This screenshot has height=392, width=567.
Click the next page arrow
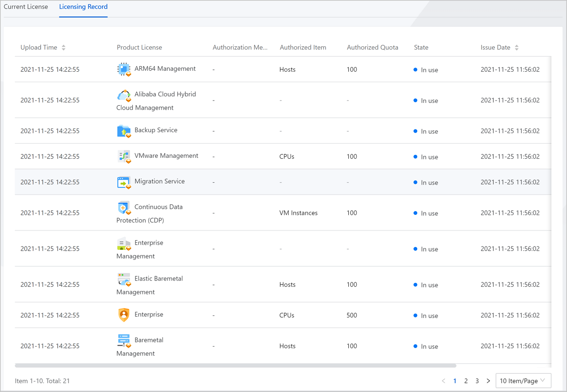coord(488,381)
